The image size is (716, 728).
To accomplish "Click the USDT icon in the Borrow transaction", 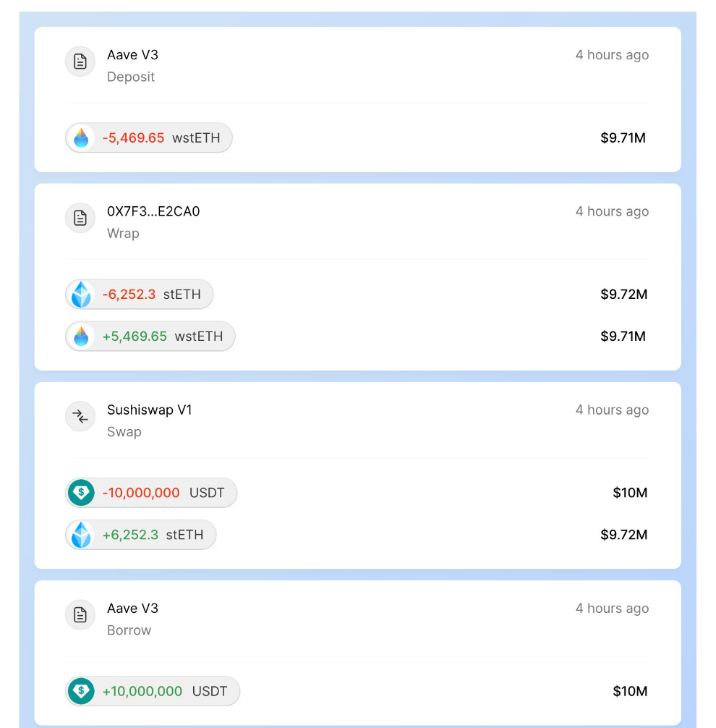I will [81, 691].
